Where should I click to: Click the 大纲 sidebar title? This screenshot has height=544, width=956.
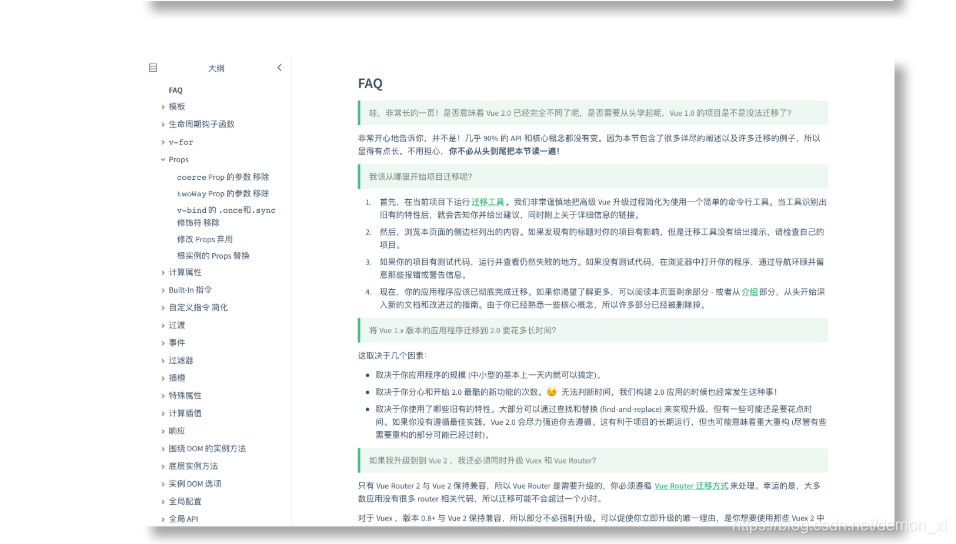point(216,68)
